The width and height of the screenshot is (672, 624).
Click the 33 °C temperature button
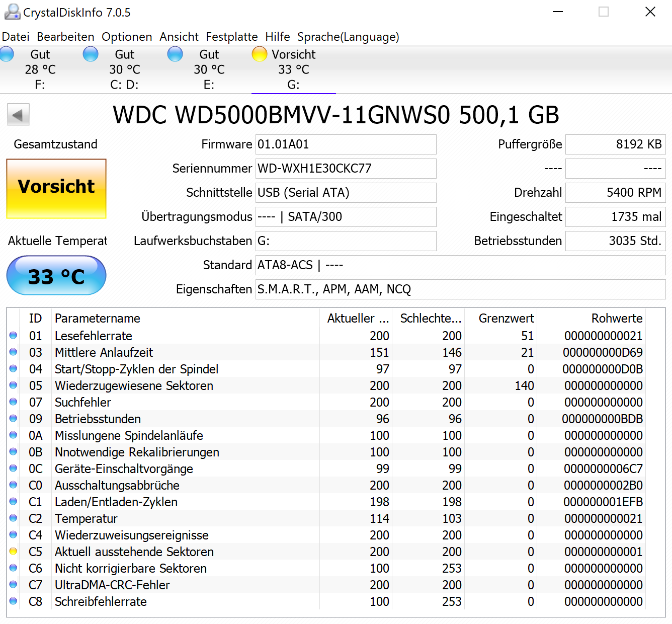point(56,275)
